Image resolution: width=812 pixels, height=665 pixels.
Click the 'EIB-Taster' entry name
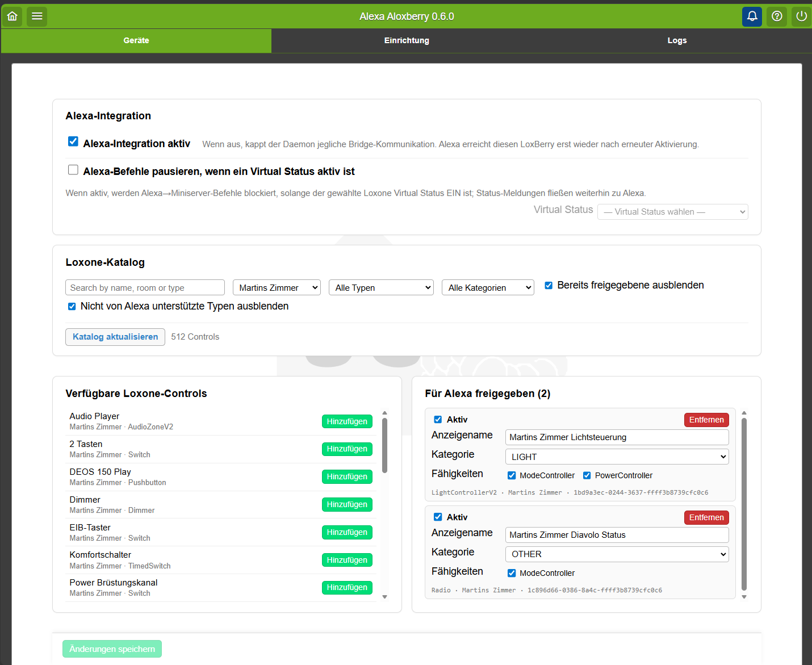pyautogui.click(x=90, y=528)
